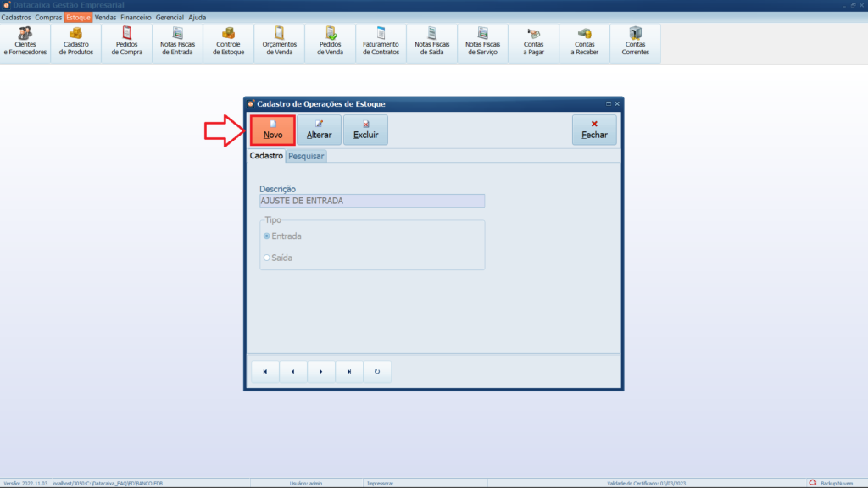Viewport: 868px width, 488px height.
Task: Open the Financeiro menu
Action: 136,17
